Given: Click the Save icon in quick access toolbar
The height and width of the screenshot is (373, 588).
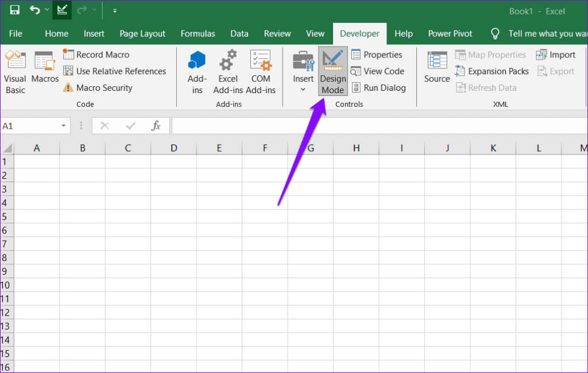Looking at the screenshot, I should coord(14,10).
